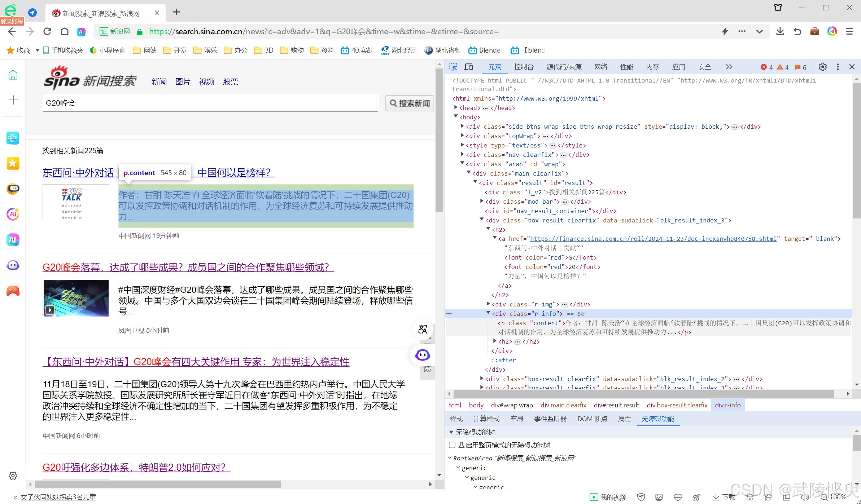Open DevTools settings gear
861x504 pixels.
click(x=822, y=67)
